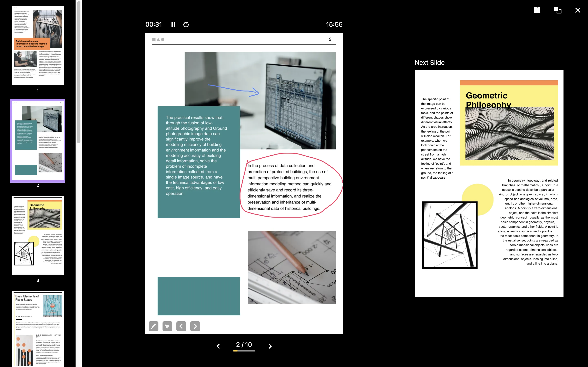
Task: Click the progress slider at bottom
Action: coord(244,350)
